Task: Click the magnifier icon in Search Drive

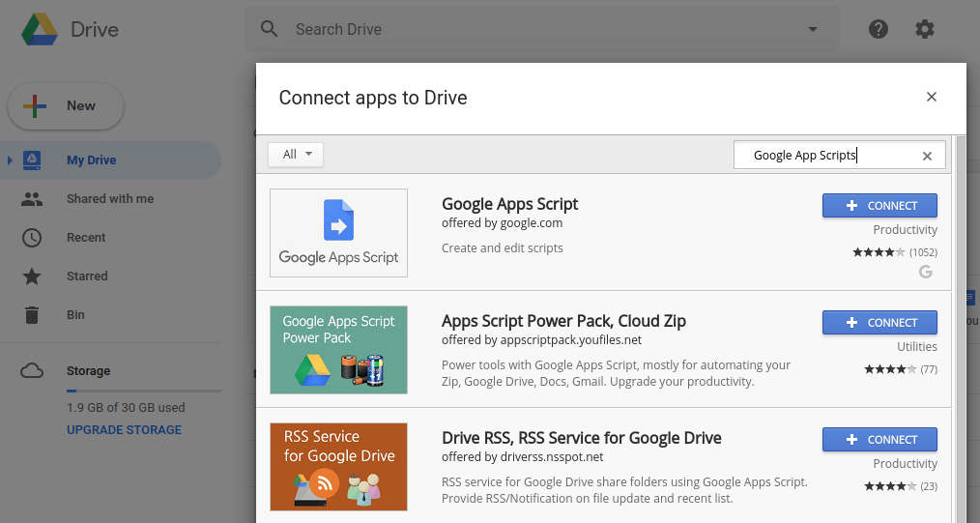Action: (270, 29)
